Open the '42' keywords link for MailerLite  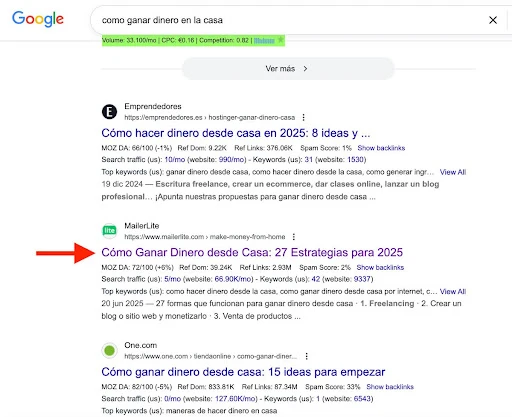(x=316, y=279)
